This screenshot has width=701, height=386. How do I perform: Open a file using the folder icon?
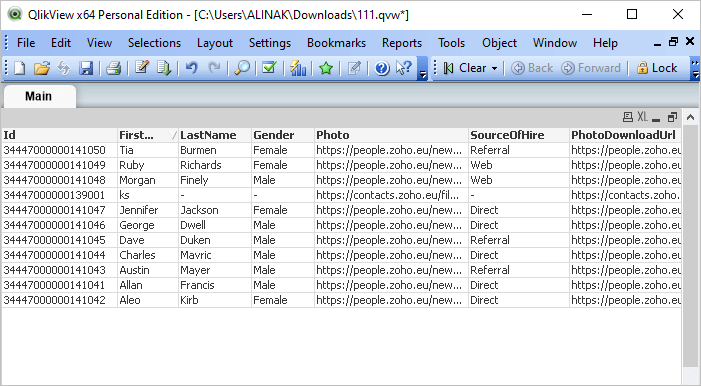pyautogui.click(x=42, y=68)
